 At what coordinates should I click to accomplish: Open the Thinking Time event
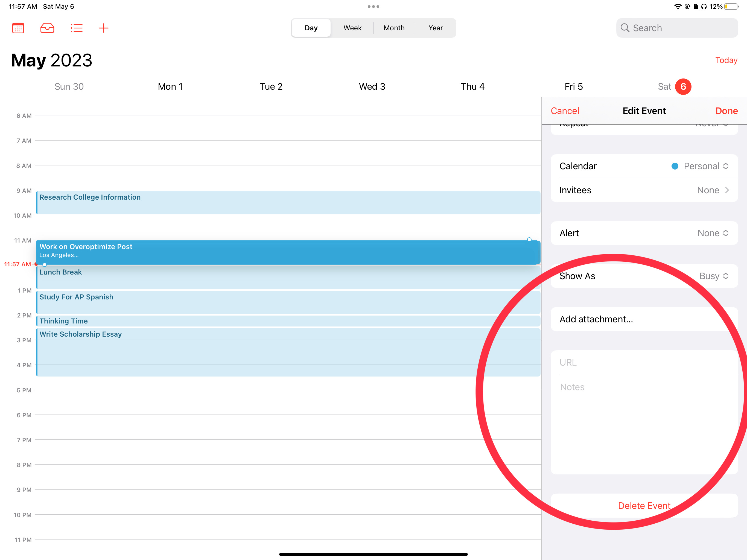(288, 321)
